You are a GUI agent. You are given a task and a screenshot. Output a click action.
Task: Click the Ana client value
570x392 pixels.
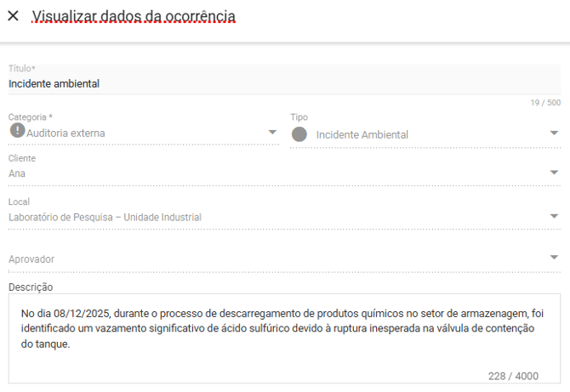point(17,173)
